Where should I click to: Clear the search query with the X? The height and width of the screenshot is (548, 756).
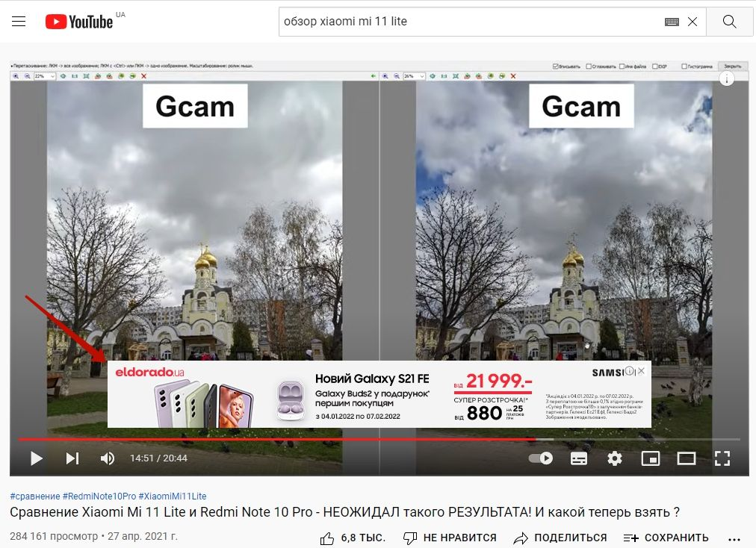coord(693,22)
